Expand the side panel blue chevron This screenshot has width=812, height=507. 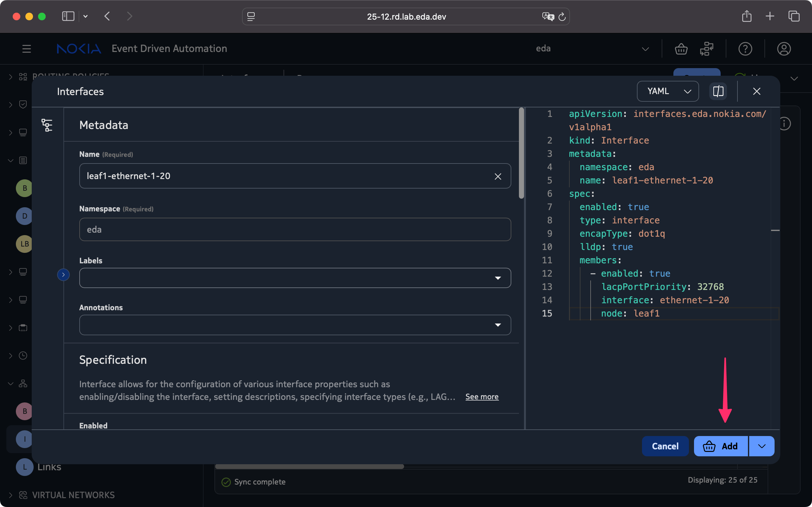coord(63,275)
